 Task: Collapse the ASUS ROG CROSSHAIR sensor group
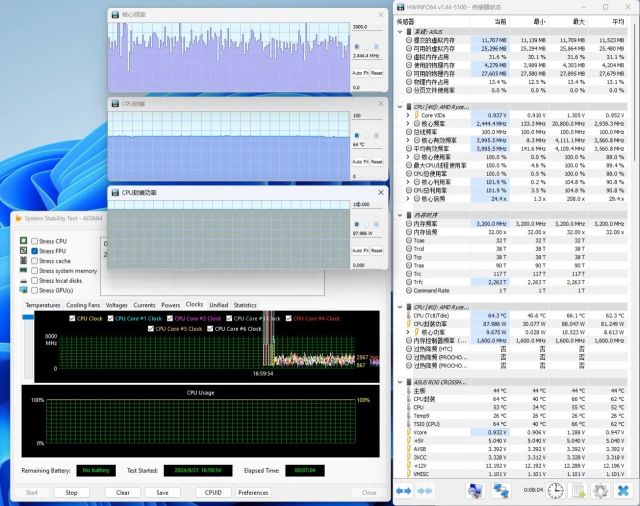[x=400, y=382]
